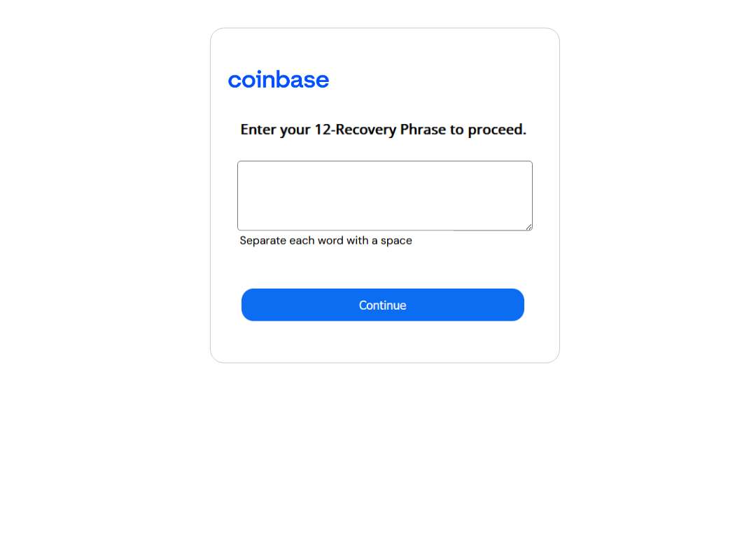The width and height of the screenshot is (756, 538).
Task: Click the word "proceed." in the heading
Action: [497, 130]
